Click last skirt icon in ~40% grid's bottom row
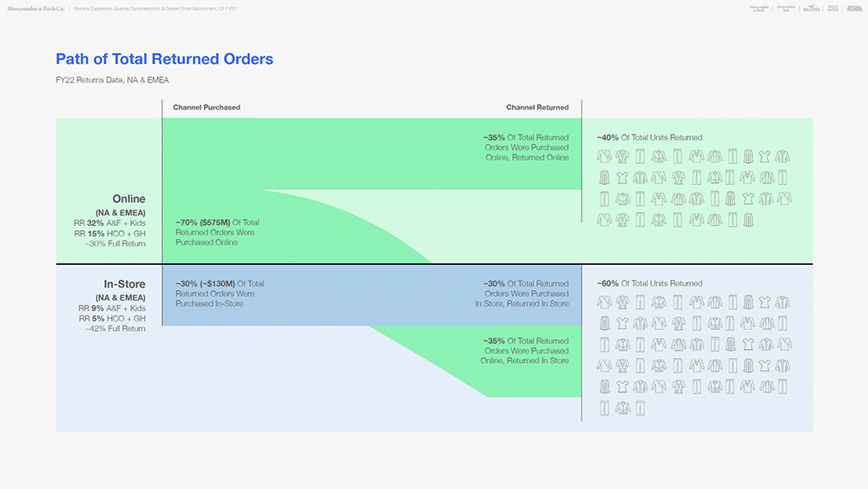 748,221
